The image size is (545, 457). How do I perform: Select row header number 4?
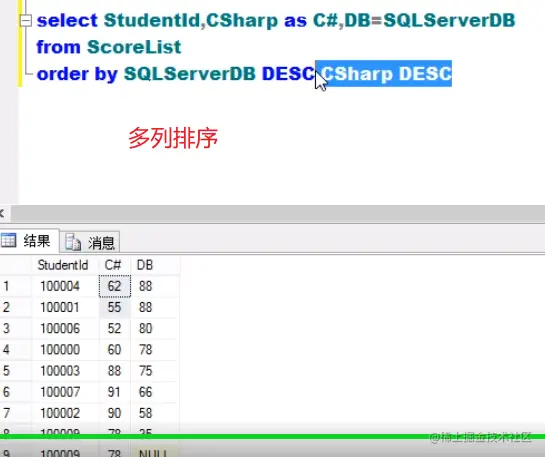tap(16, 350)
